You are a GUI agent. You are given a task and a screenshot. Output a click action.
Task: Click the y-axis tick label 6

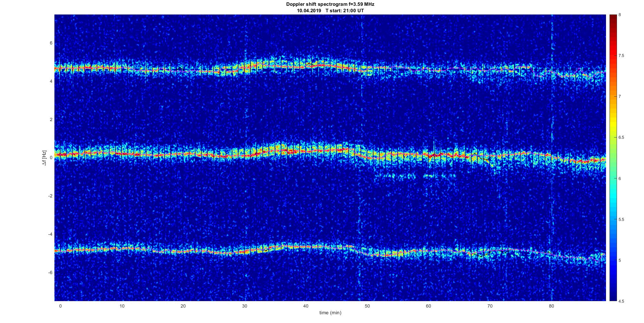51,43
